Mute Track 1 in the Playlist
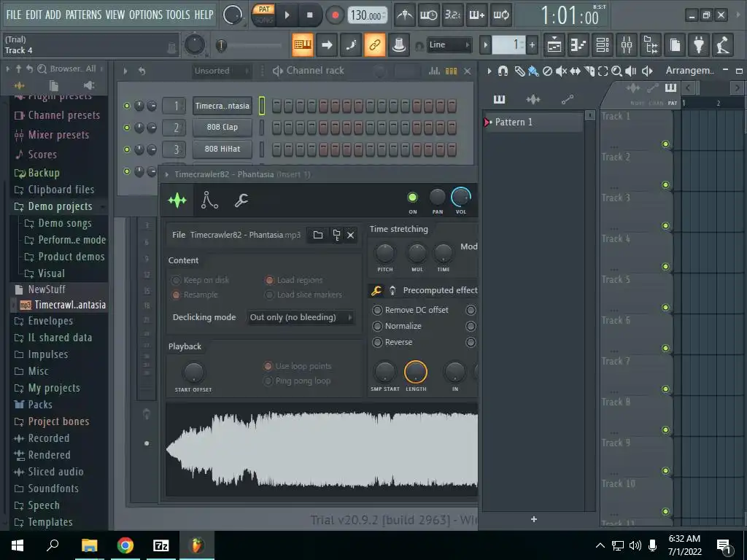This screenshot has width=747, height=560. 665,144
